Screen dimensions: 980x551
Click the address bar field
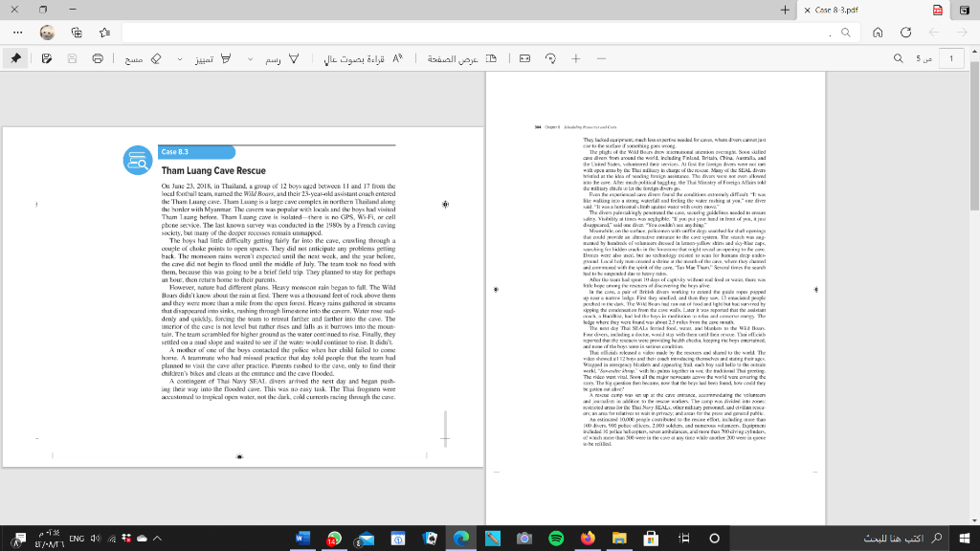point(491,33)
